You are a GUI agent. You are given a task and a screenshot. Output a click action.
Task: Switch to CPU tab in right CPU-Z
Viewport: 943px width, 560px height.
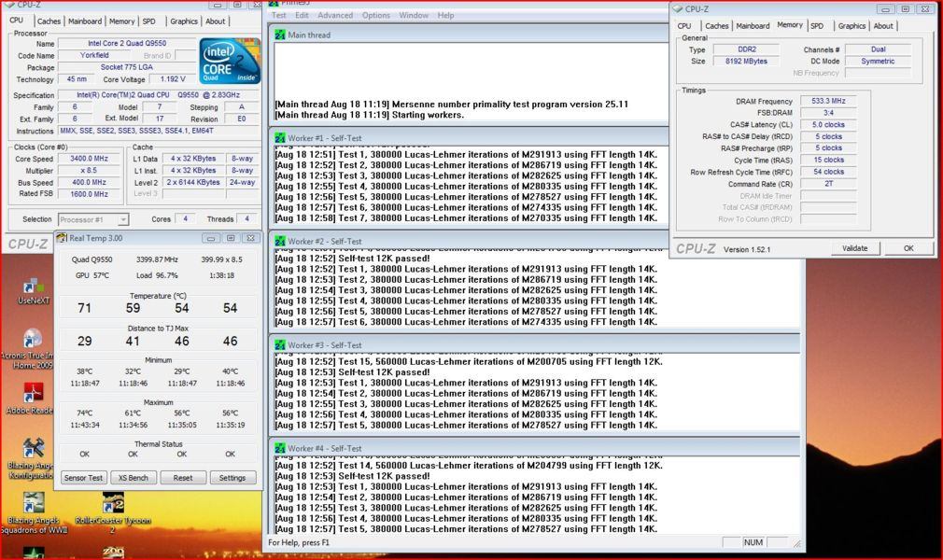click(684, 26)
